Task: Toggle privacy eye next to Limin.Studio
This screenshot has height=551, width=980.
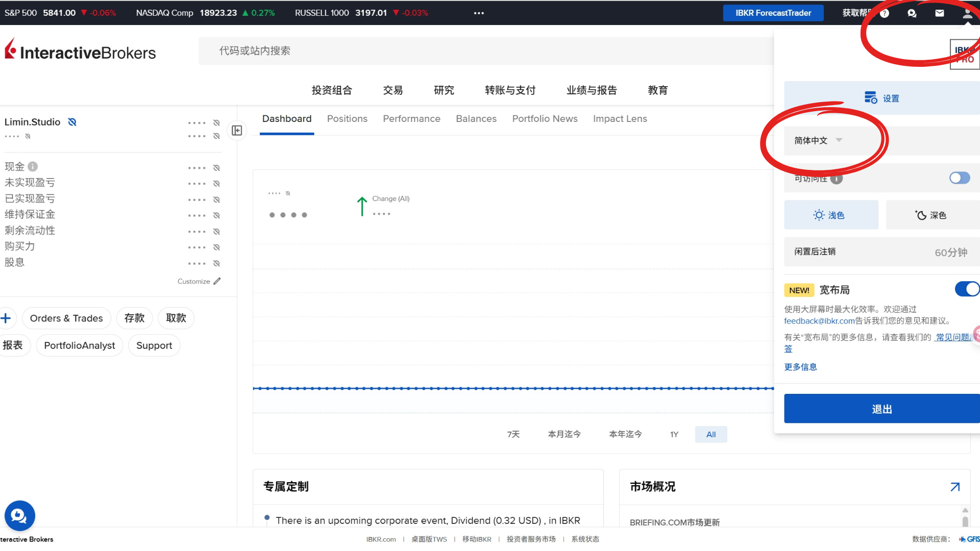Action: click(x=72, y=122)
